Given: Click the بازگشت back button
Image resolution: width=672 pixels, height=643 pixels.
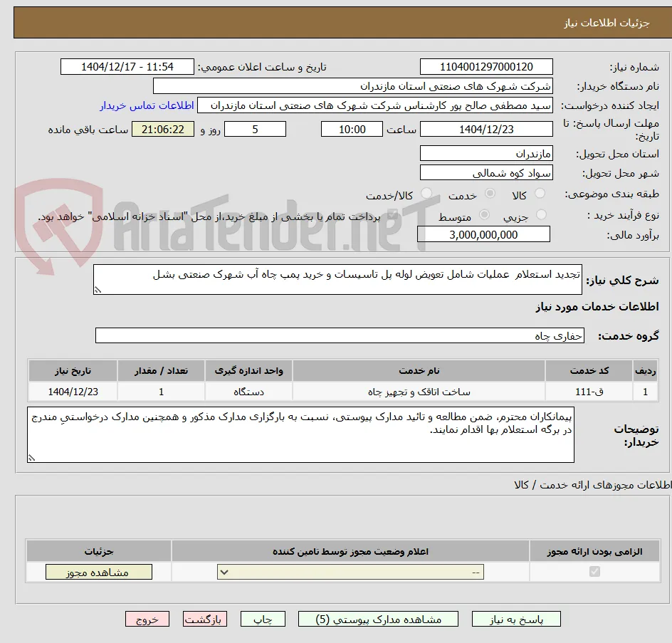Looking at the screenshot, I should tap(205, 619).
